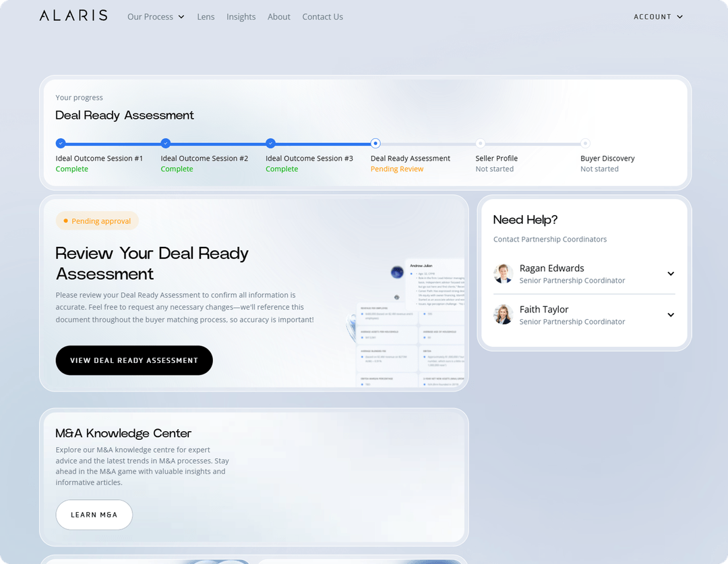This screenshot has height=564, width=728.
Task: Go to the Lens page
Action: tap(206, 17)
